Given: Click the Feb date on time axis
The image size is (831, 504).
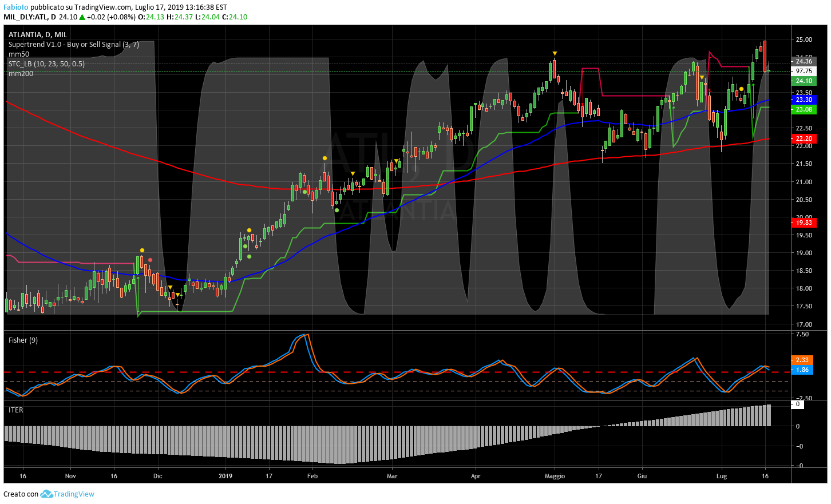Looking at the screenshot, I should [x=312, y=476].
